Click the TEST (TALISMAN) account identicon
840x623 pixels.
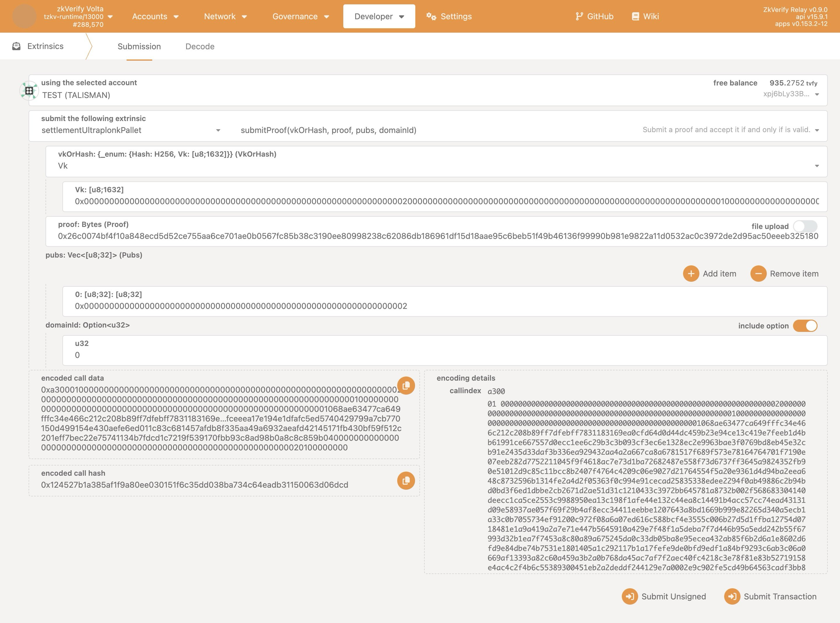click(29, 90)
